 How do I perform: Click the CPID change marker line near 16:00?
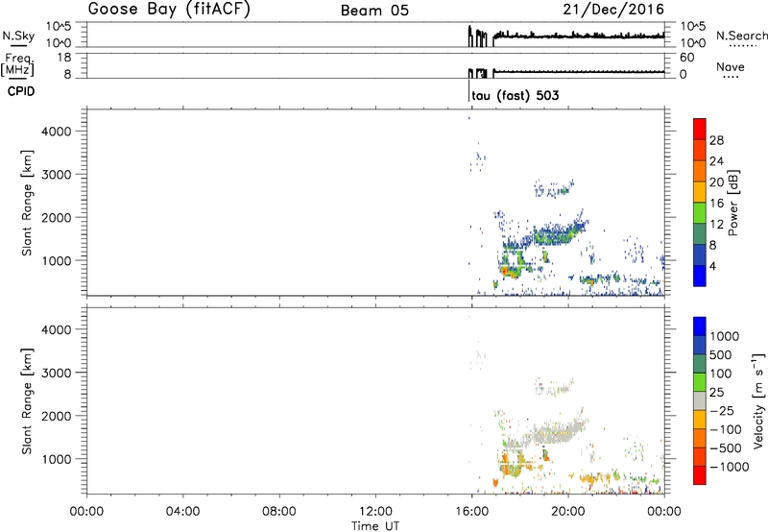(468, 91)
